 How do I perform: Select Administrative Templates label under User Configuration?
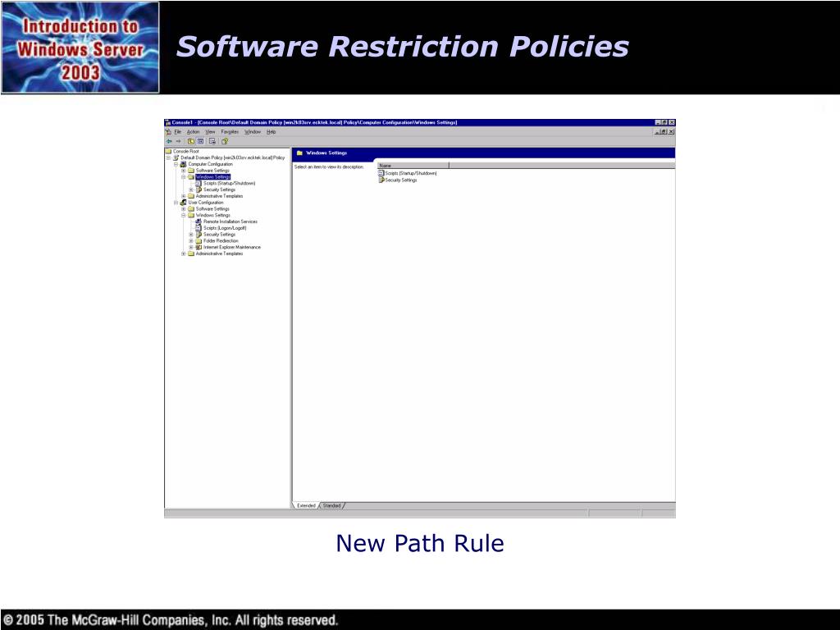[220, 253]
